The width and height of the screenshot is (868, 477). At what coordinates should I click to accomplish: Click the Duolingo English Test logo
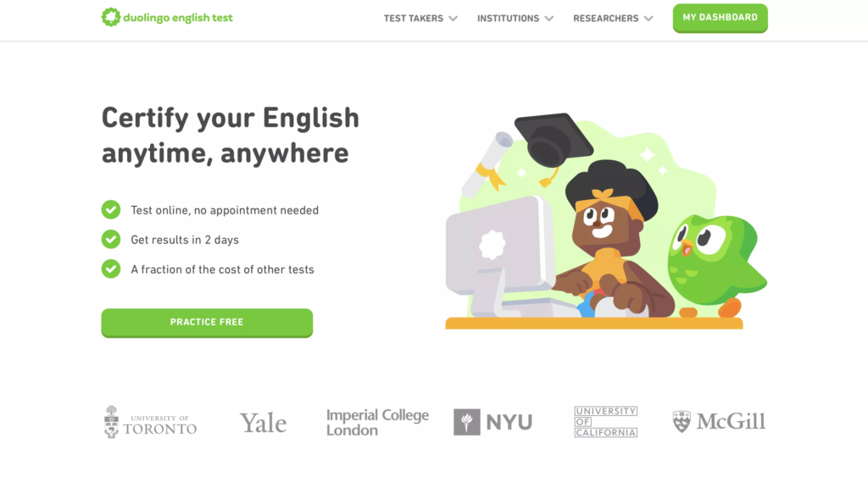click(x=167, y=17)
